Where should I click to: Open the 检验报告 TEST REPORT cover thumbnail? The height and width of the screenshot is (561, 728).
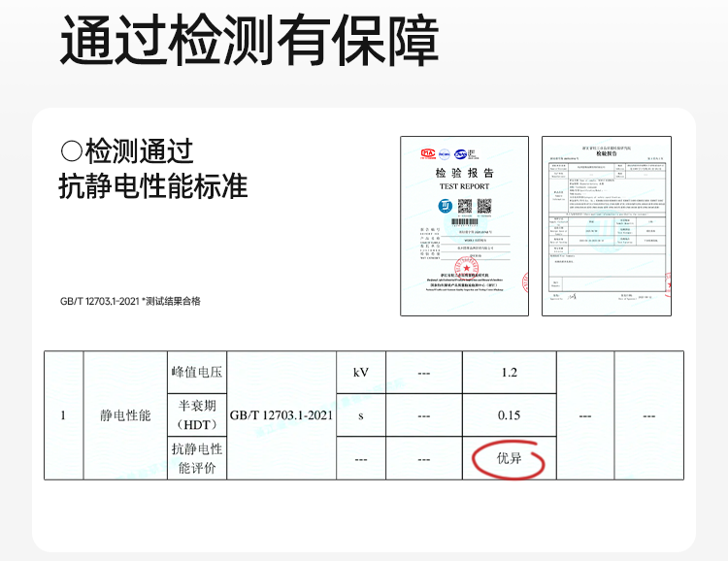pos(464,225)
